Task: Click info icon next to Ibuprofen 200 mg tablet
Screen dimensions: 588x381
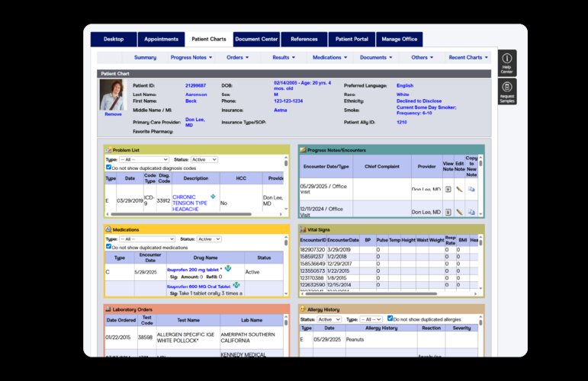Action: [227, 267]
